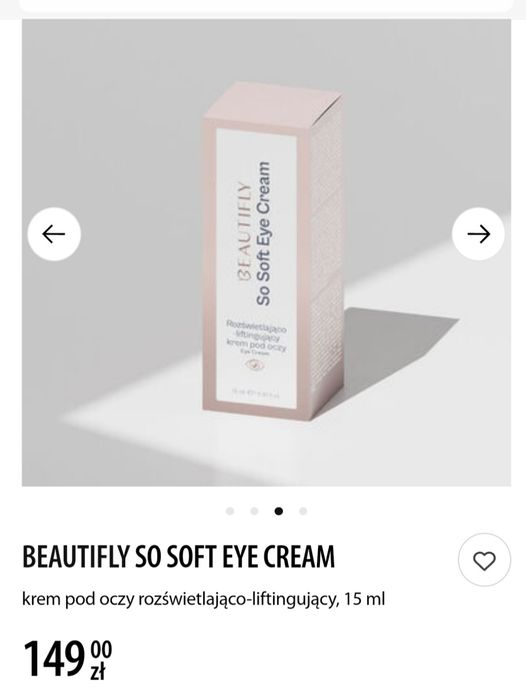Screen dimensions: 526x700
Task: Go to the previous product image with left arrow
Action: (54, 234)
